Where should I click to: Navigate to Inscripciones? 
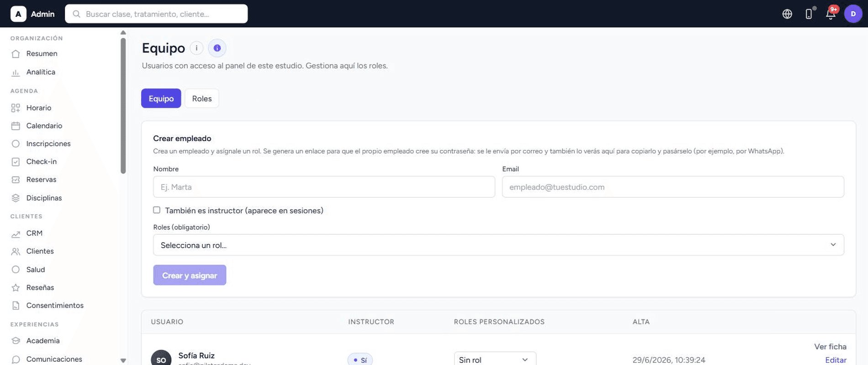[x=48, y=143]
